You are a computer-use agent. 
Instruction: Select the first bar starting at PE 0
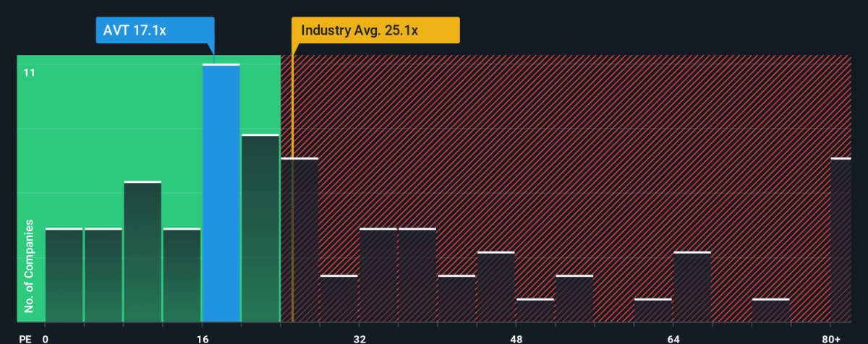click(64, 275)
